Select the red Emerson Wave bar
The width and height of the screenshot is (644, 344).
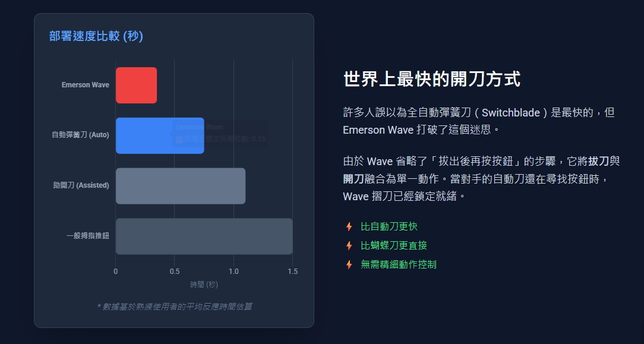click(136, 85)
